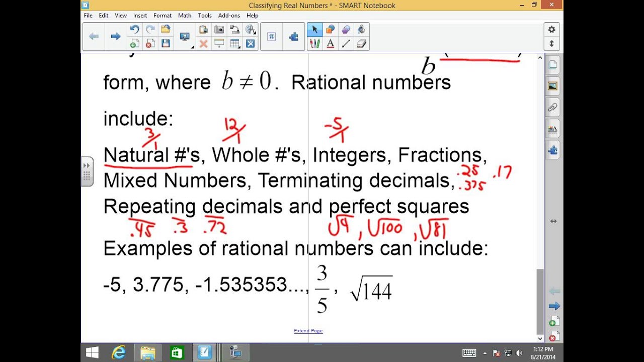
Task: Open the Insert menu
Action: 140,16
